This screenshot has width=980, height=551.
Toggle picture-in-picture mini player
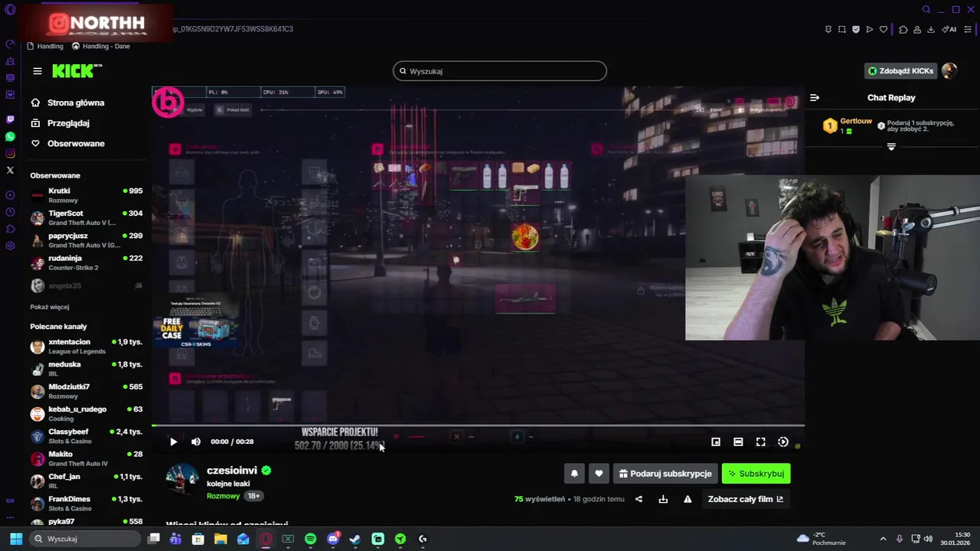point(716,442)
